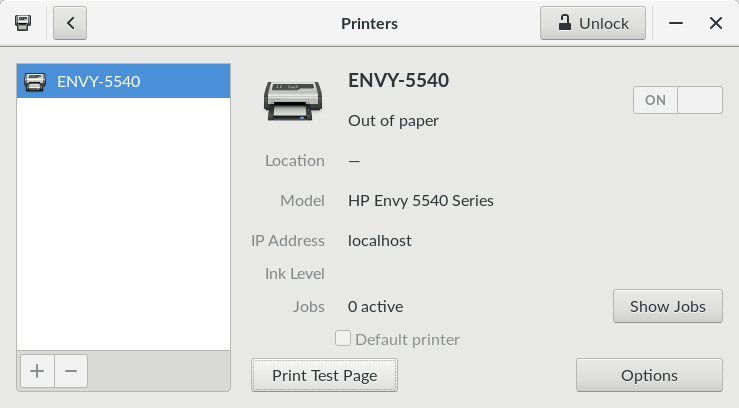The height and width of the screenshot is (408, 739).
Task: Click the localhost IP address value
Action: tap(379, 241)
